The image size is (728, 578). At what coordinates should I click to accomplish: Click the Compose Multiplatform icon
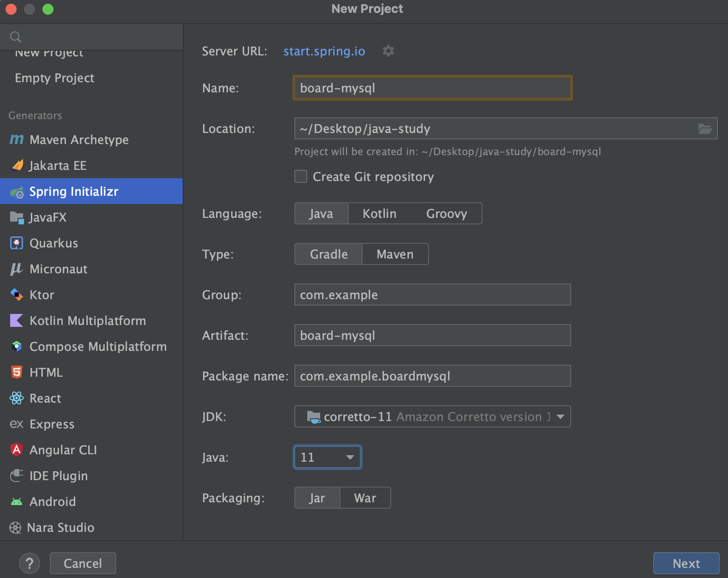(17, 346)
